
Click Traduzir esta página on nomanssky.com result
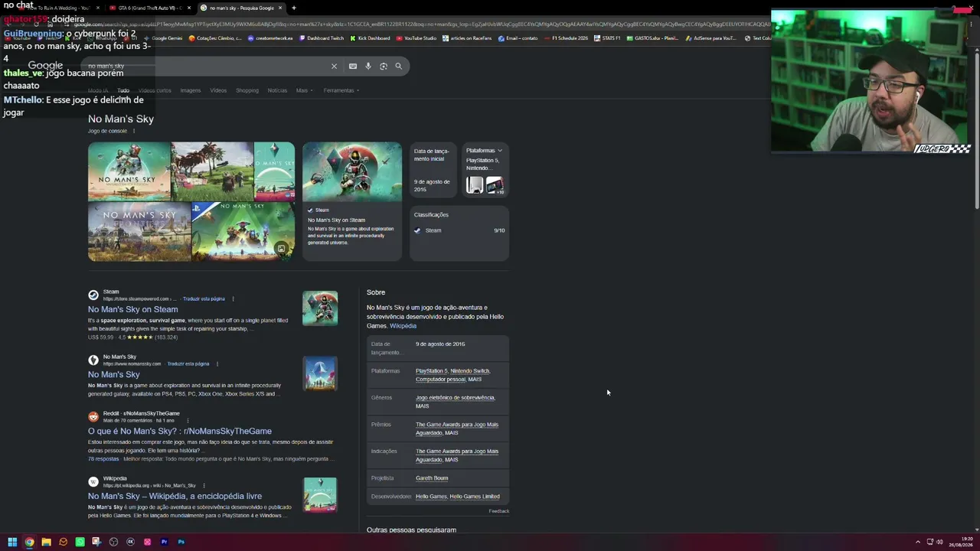(188, 364)
